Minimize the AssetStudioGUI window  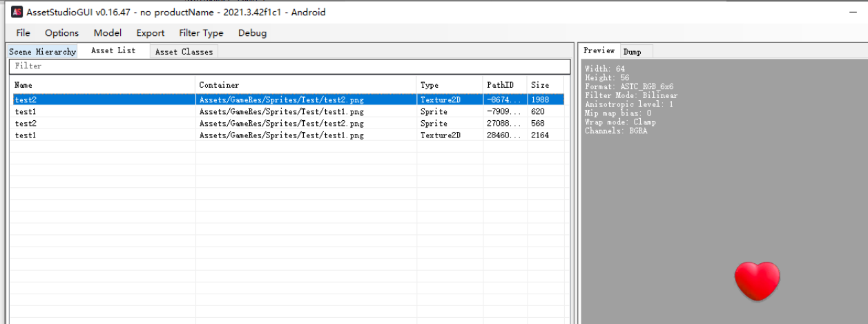point(853,12)
